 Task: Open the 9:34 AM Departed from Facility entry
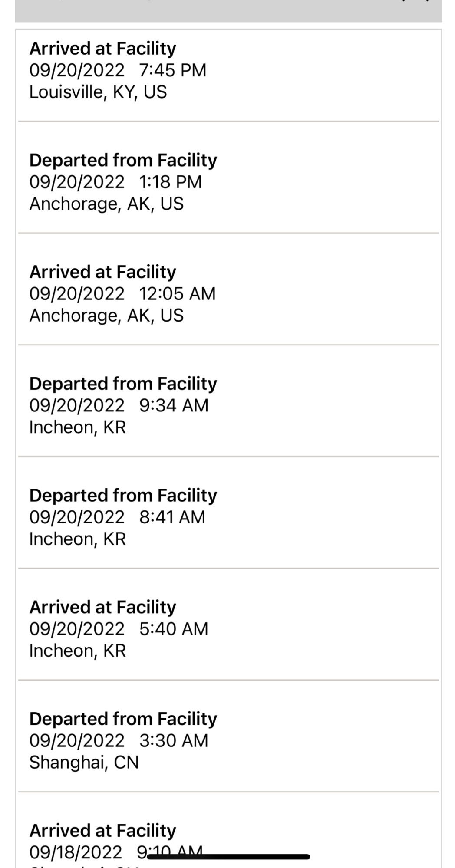coord(123,384)
